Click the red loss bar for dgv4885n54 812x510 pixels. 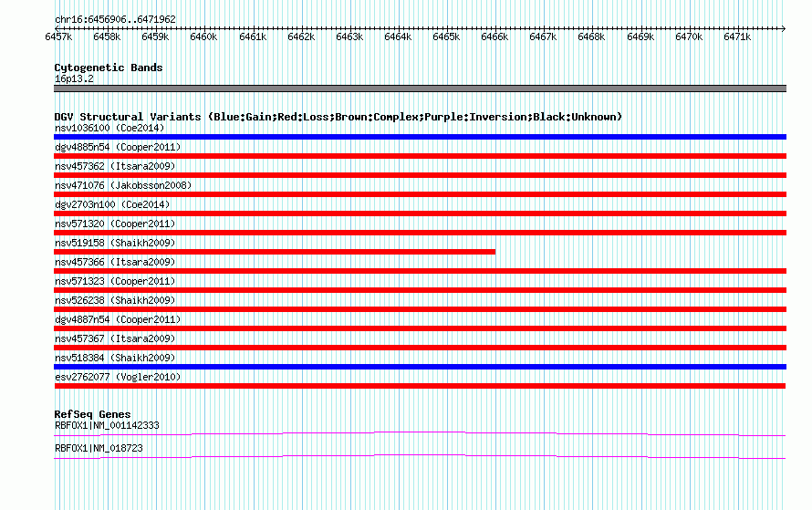click(420, 156)
